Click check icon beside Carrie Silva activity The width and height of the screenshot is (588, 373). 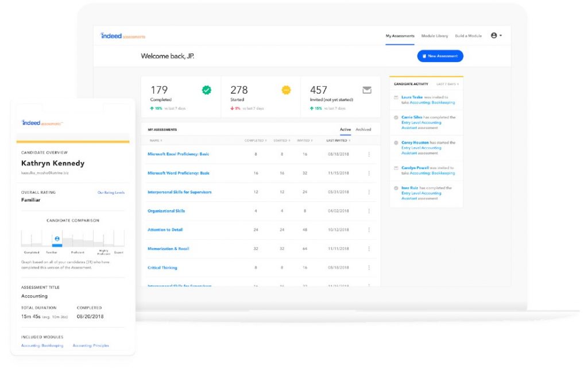pos(396,117)
